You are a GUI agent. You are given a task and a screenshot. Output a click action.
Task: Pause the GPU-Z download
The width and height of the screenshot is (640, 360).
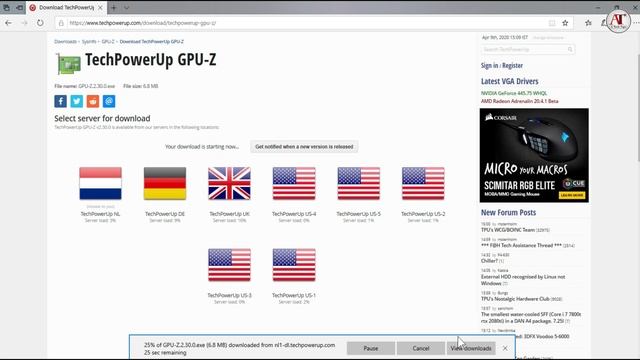371,348
